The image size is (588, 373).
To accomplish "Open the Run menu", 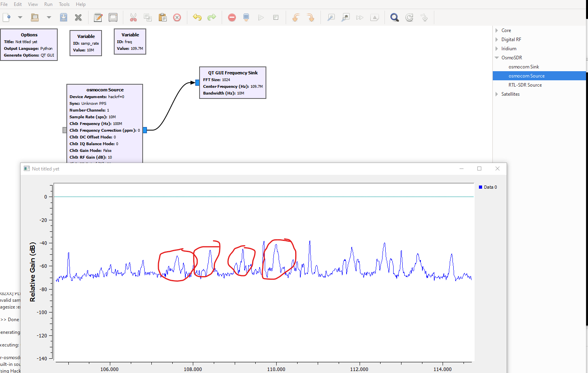I will (48, 4).
